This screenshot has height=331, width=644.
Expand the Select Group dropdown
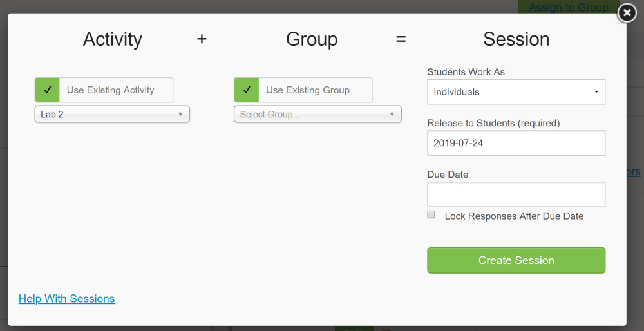[317, 115]
